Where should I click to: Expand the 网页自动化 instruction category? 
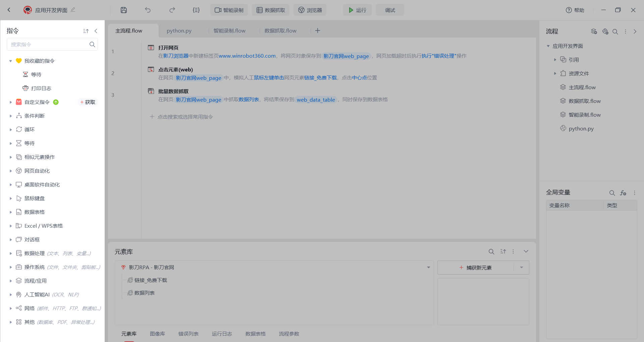(x=11, y=171)
